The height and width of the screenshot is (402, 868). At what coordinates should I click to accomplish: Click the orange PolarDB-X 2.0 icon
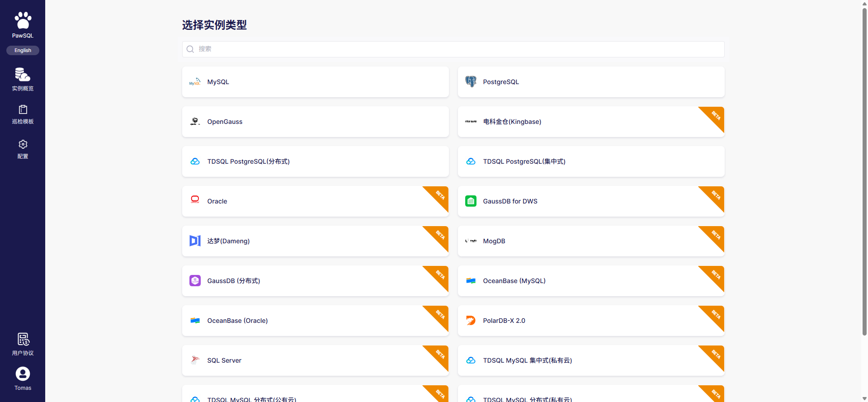[x=471, y=321]
